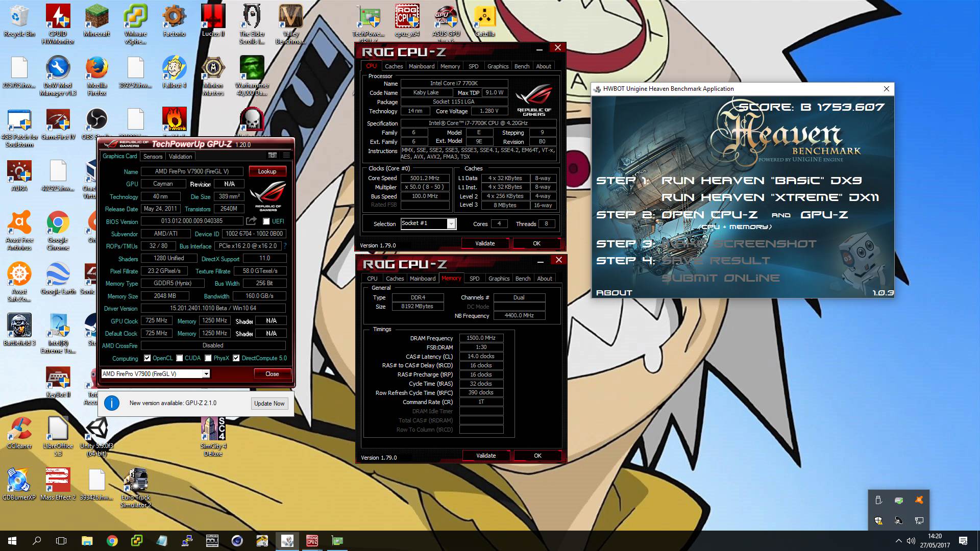
Task: Launch Minecraft desktop shortcut
Action: tap(96, 21)
